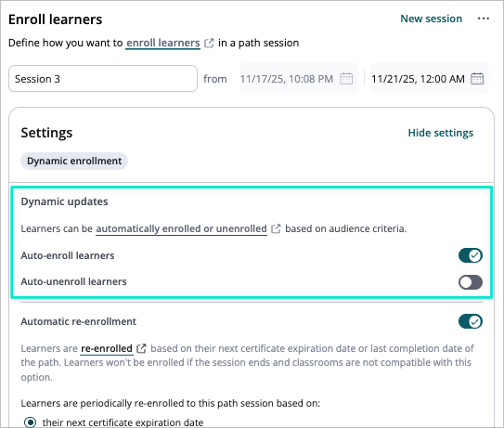The width and height of the screenshot is (504, 428).
Task: Open automatically enrolled or unenrolled link
Action: [x=181, y=228]
